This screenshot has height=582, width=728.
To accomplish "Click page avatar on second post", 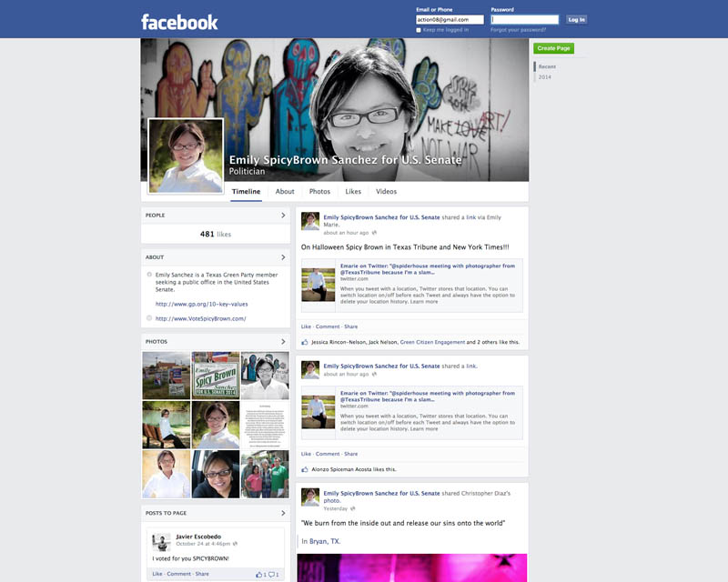I will click(x=310, y=369).
